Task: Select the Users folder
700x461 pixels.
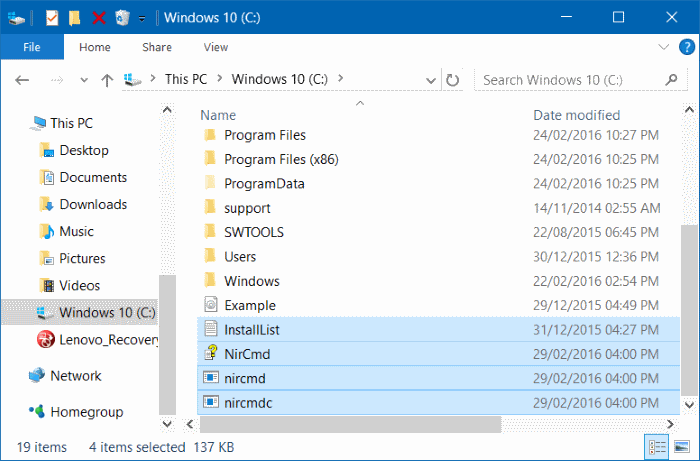Action: coord(240,257)
